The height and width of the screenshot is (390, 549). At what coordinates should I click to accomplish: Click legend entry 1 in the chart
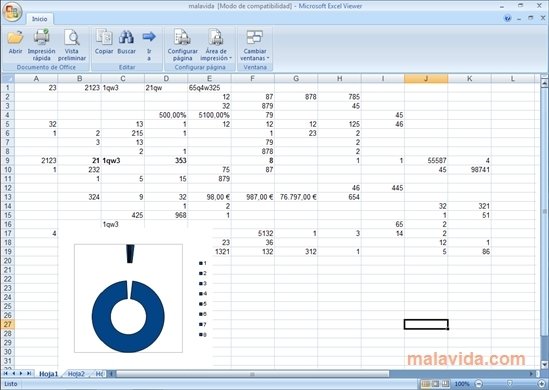click(203, 263)
